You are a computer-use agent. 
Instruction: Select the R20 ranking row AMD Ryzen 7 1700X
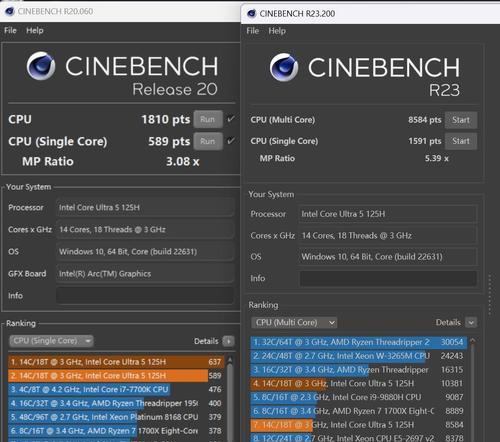116,431
